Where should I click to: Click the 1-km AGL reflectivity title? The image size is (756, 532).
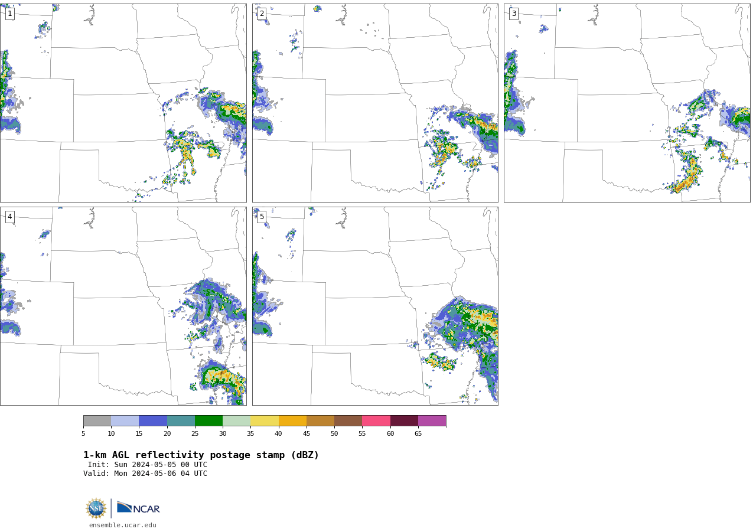pyautogui.click(x=201, y=455)
